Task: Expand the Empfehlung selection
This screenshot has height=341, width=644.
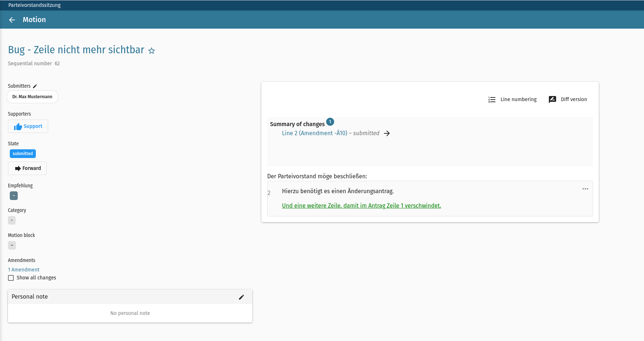Action: [x=13, y=196]
